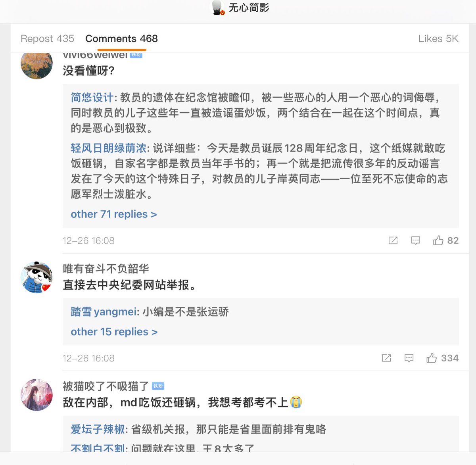Click the panda avatar of 唯有奋斗不负韶华
The width and height of the screenshot is (476, 465).
pyautogui.click(x=36, y=277)
